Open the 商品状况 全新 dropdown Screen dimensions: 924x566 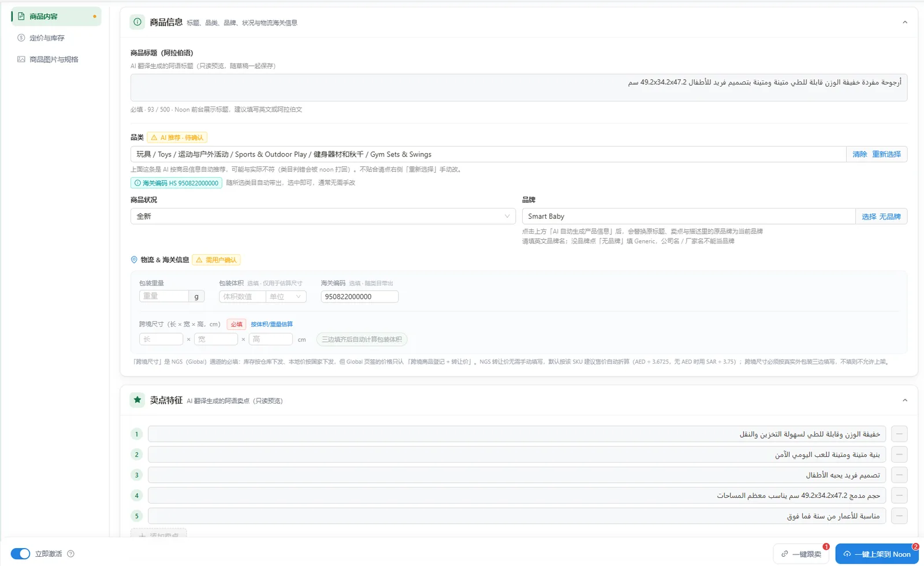pyautogui.click(x=323, y=216)
